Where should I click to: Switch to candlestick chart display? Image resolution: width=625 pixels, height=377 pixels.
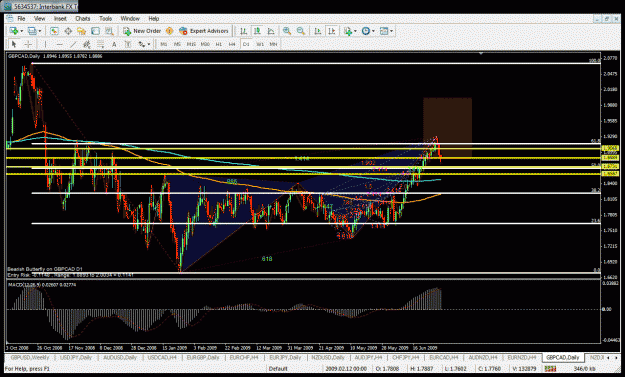pos(257,31)
